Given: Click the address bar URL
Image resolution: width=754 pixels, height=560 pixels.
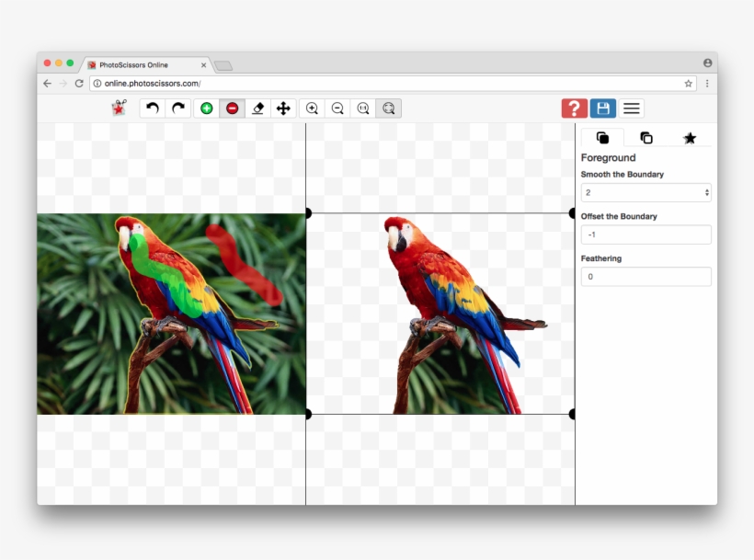Looking at the screenshot, I should (153, 83).
